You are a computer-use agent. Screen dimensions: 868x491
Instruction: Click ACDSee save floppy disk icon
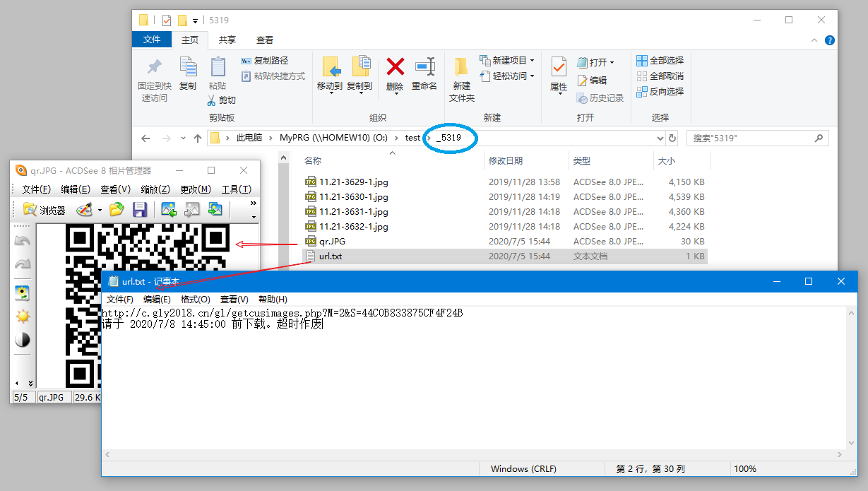(x=140, y=210)
